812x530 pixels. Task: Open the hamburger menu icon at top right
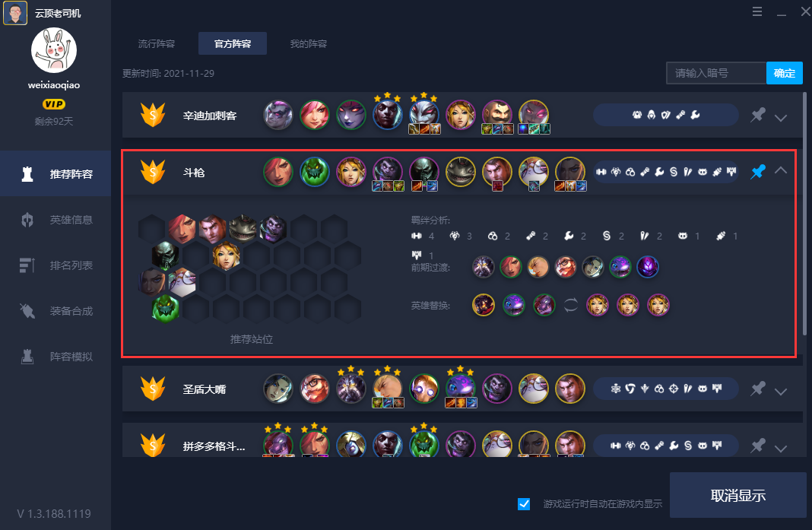click(757, 11)
